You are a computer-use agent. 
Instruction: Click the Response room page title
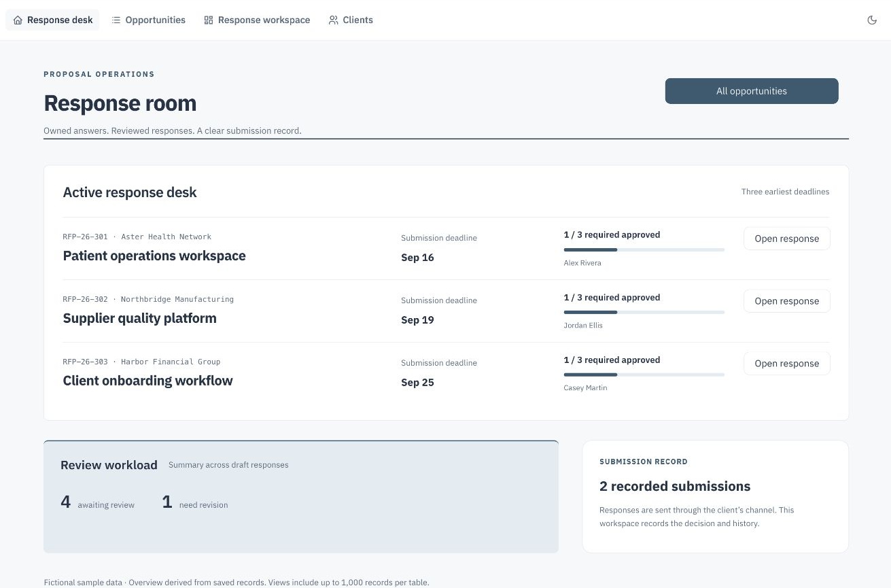point(120,103)
